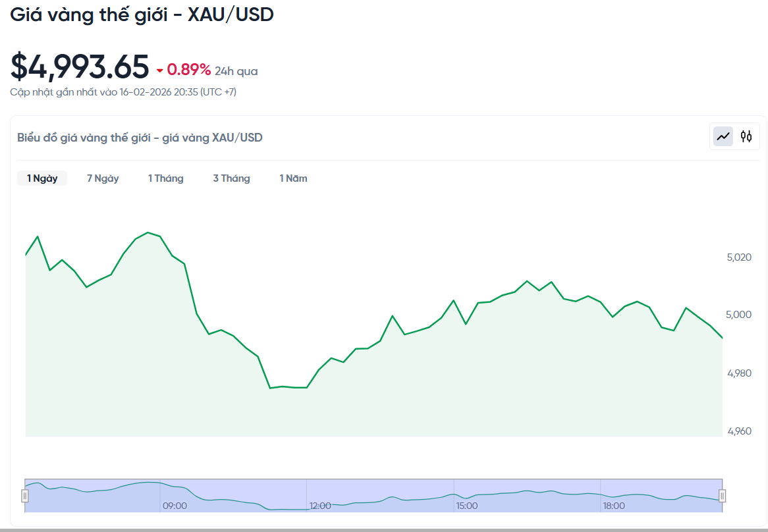Click 18:00 marker in chart navigator
This screenshot has width=768, height=532.
[x=614, y=506]
